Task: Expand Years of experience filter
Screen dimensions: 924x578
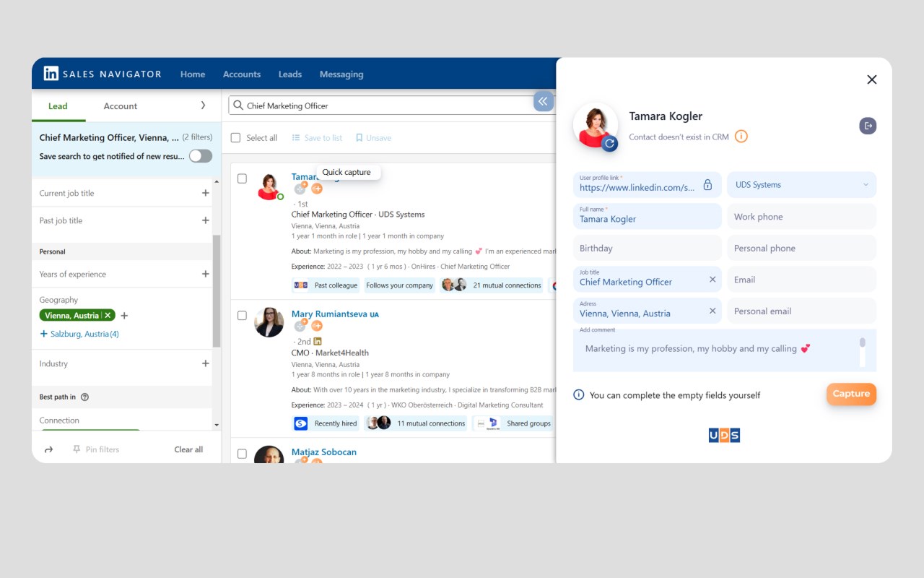Action: coord(206,274)
